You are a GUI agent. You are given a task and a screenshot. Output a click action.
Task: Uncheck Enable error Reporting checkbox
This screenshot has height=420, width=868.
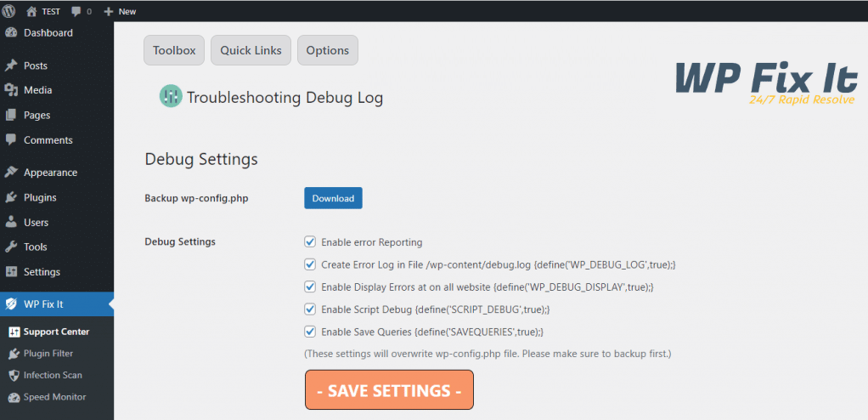pos(310,242)
